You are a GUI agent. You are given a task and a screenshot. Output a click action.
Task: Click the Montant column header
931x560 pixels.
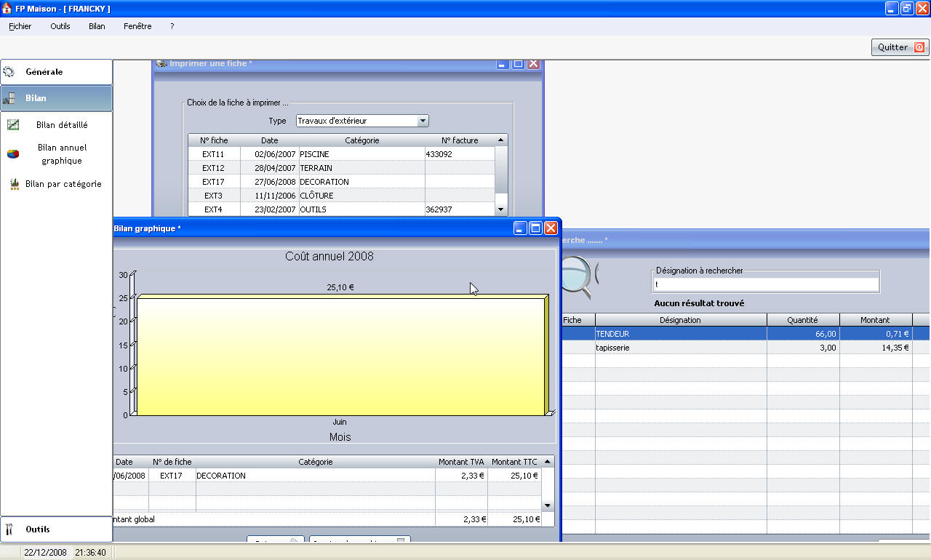875,320
